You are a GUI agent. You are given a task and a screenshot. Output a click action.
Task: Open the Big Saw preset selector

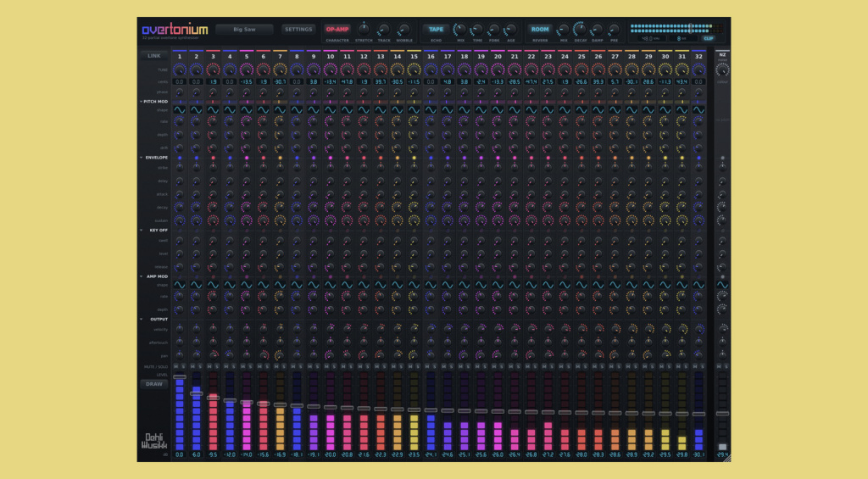click(x=244, y=30)
